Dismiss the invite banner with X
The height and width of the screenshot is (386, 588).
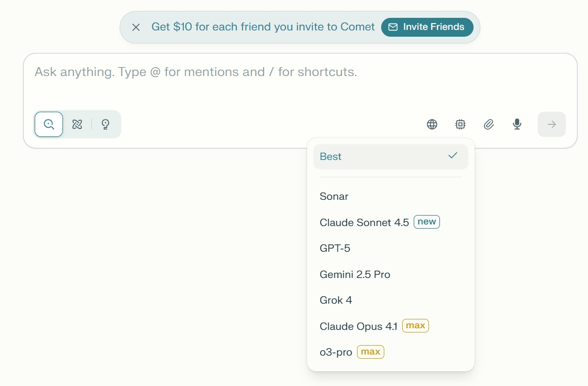pyautogui.click(x=136, y=27)
